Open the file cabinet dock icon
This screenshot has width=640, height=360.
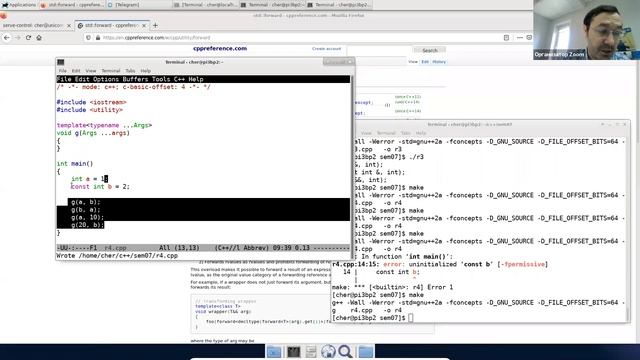311,351
